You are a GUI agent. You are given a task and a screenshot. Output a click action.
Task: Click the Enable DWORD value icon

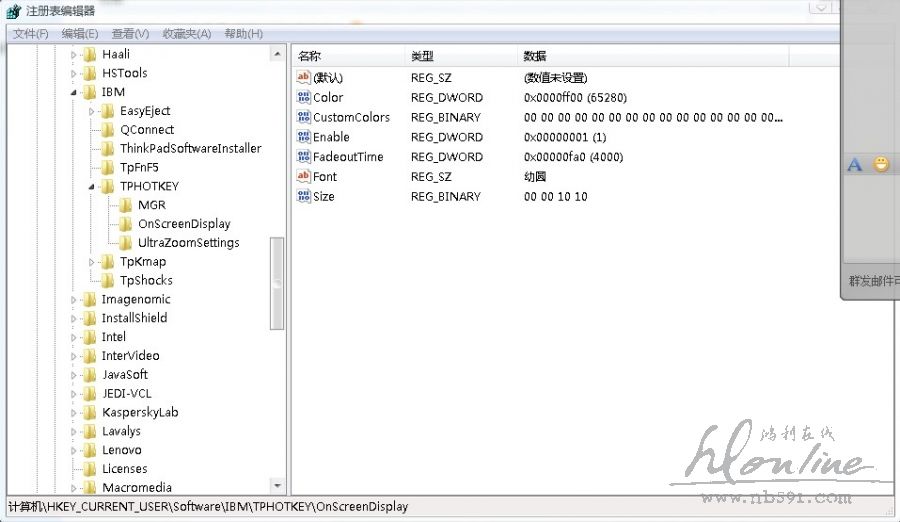[x=304, y=137]
